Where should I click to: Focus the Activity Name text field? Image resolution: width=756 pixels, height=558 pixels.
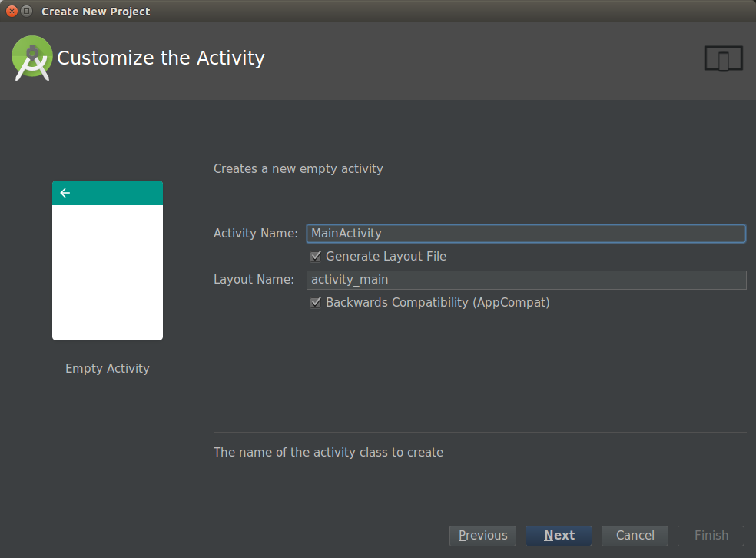[526, 234]
